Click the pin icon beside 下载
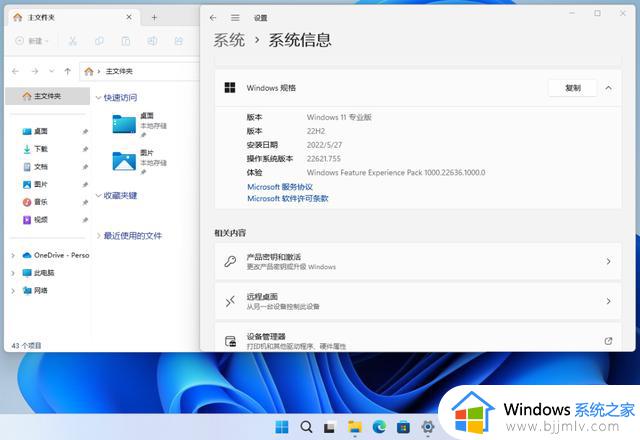 [85, 149]
